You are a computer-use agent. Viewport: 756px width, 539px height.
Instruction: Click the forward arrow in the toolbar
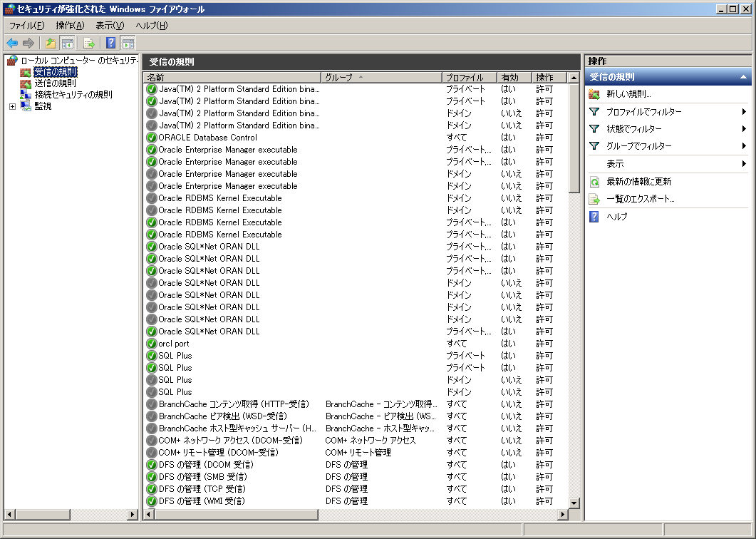pos(29,43)
